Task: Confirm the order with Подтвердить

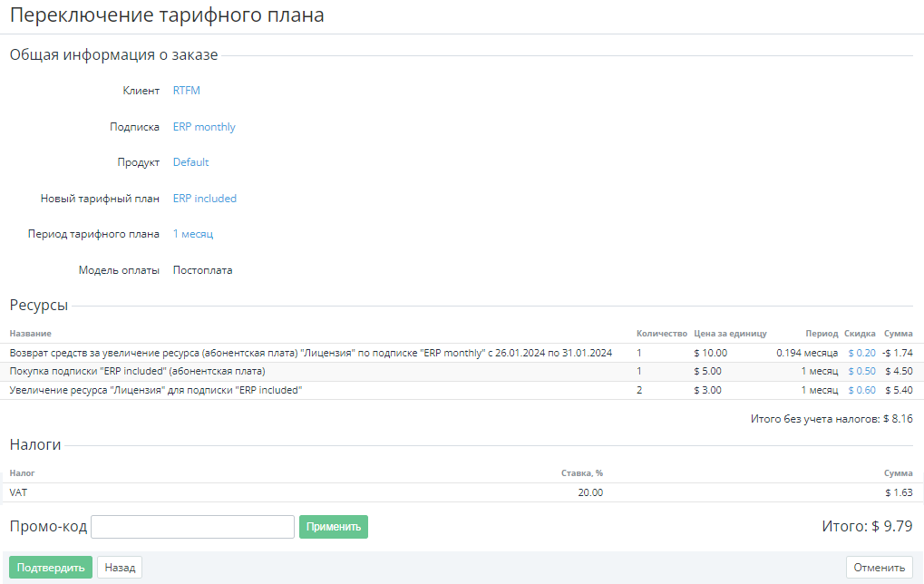Action: (x=51, y=568)
